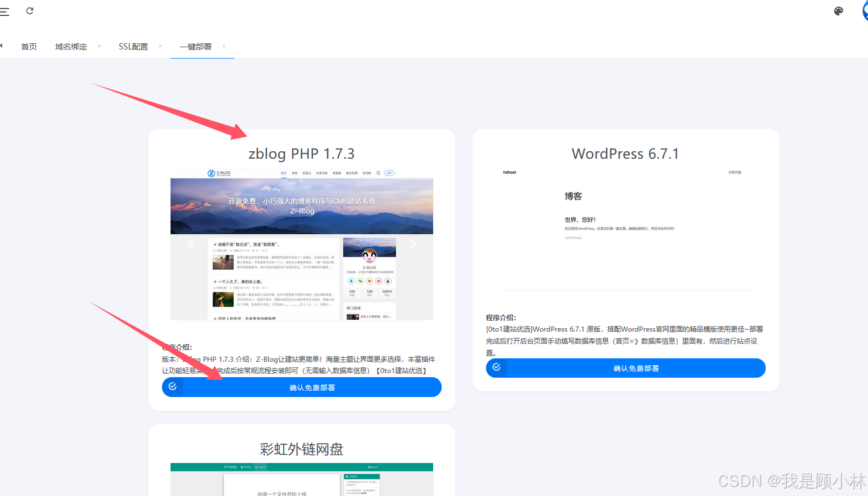The height and width of the screenshot is (496, 868).
Task: Click the tabs scroll-left arrow
Action: (2, 46)
